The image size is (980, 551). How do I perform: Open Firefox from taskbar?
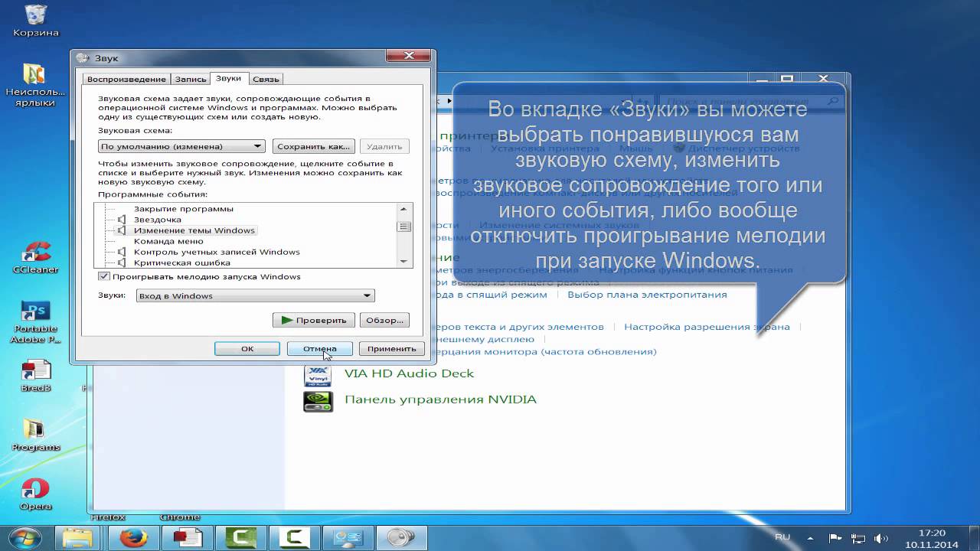tap(134, 539)
